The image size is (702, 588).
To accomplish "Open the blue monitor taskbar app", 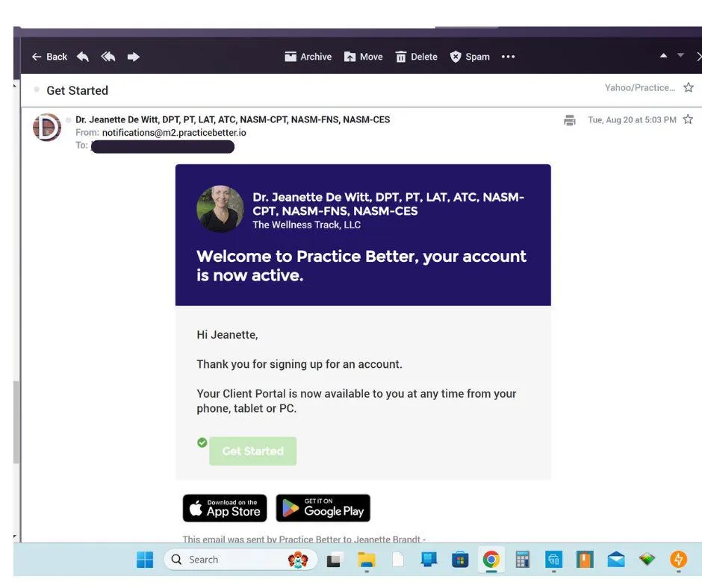I will click(429, 560).
